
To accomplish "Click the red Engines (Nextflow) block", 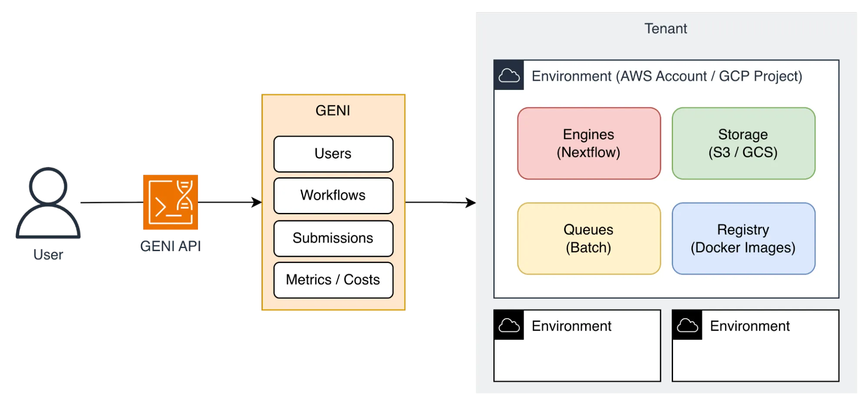I will (589, 143).
